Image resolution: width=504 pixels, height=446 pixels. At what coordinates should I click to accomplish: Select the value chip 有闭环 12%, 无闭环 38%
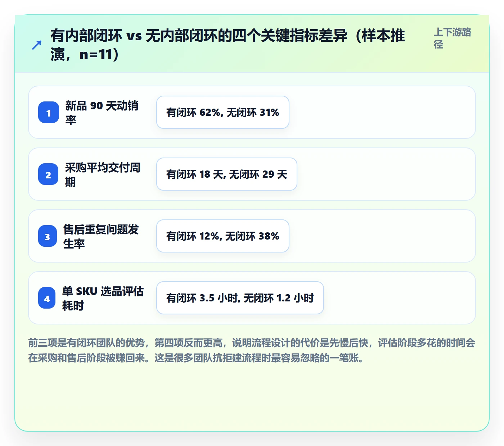click(x=223, y=236)
